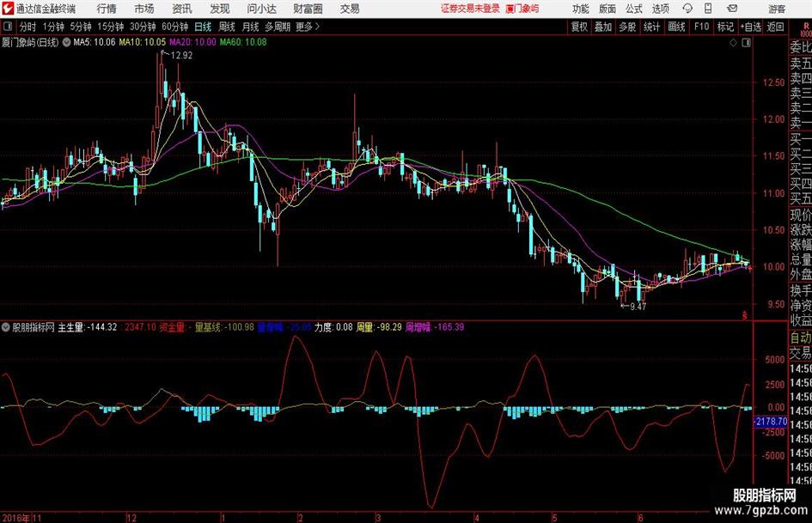
Task: Switch to the 分时 period tab
Action: (28, 27)
